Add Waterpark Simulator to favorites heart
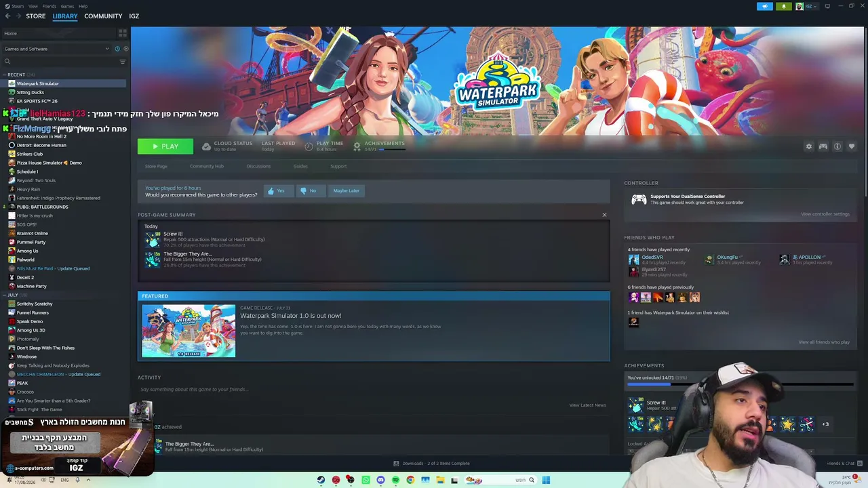This screenshot has height=488, width=868. (x=852, y=146)
